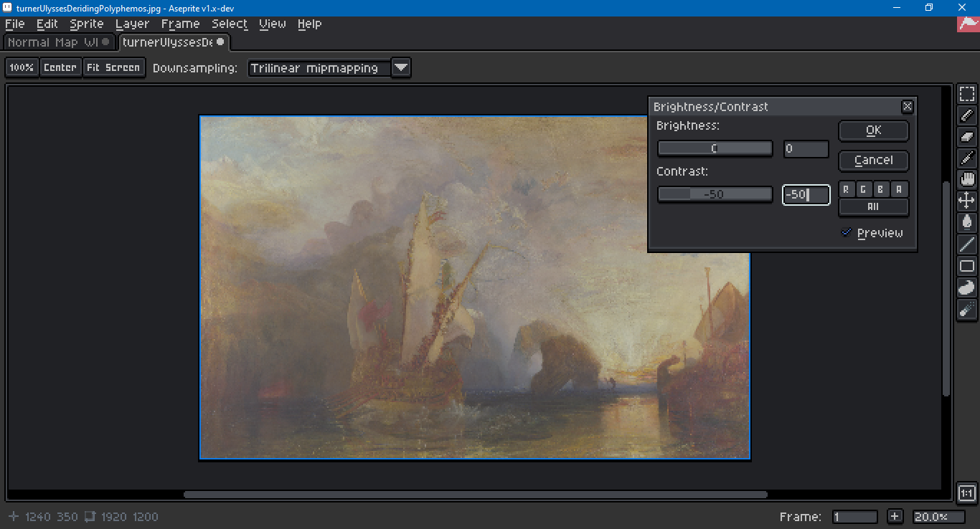Click the Downsampling label
980x529 pixels.
coord(195,68)
